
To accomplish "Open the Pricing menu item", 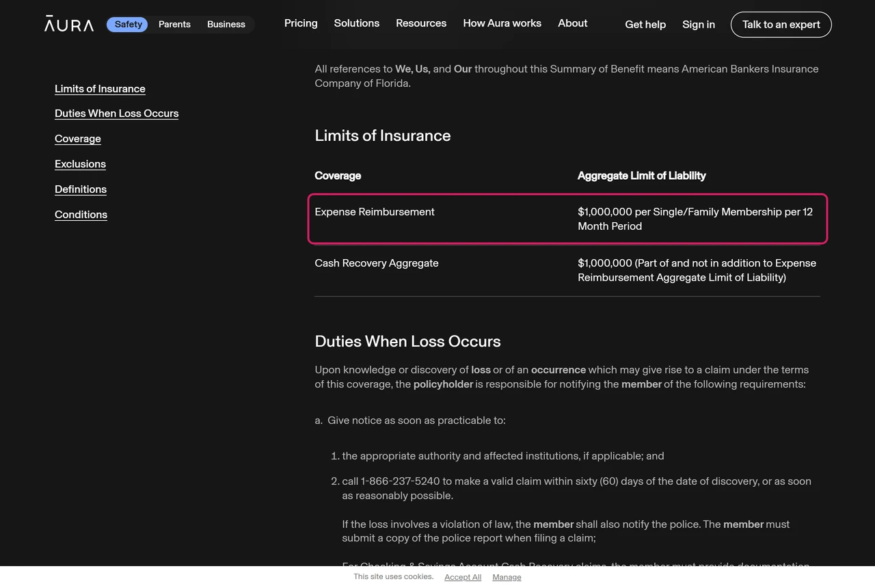I will (301, 23).
